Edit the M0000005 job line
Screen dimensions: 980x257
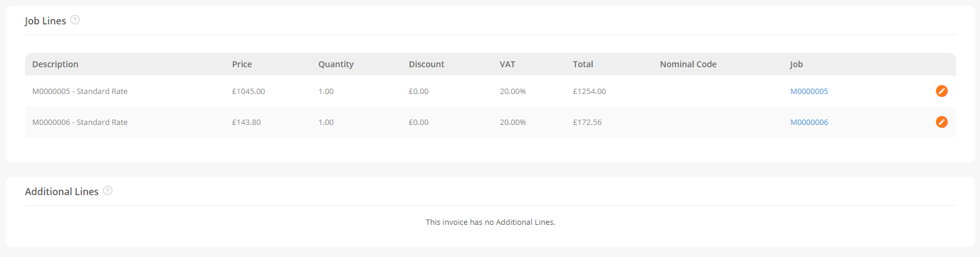tap(941, 91)
